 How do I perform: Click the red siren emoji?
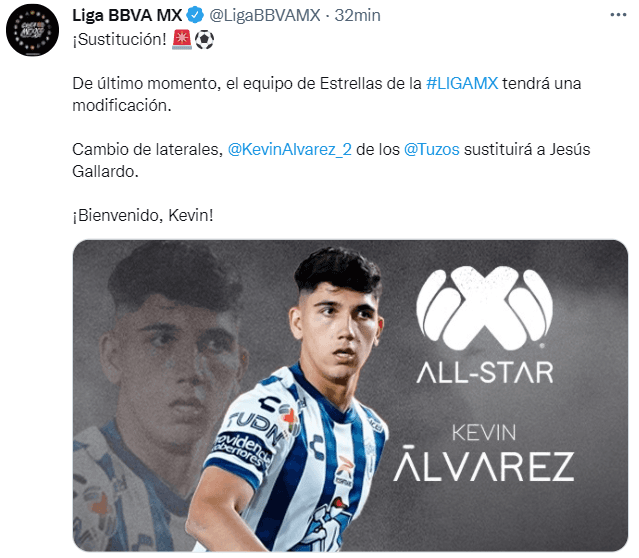pos(182,40)
